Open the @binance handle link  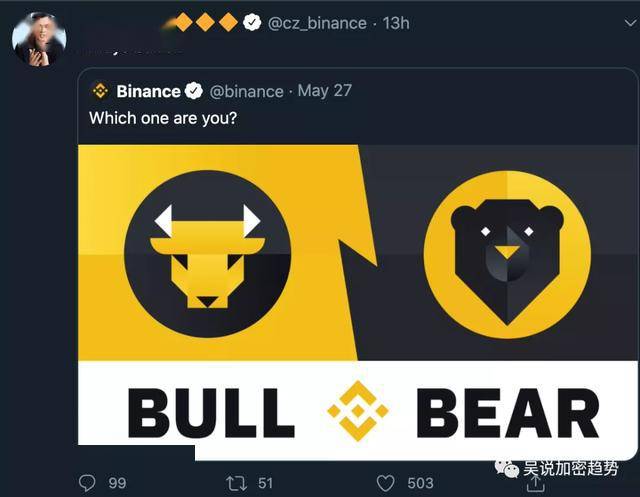pyautogui.click(x=246, y=91)
